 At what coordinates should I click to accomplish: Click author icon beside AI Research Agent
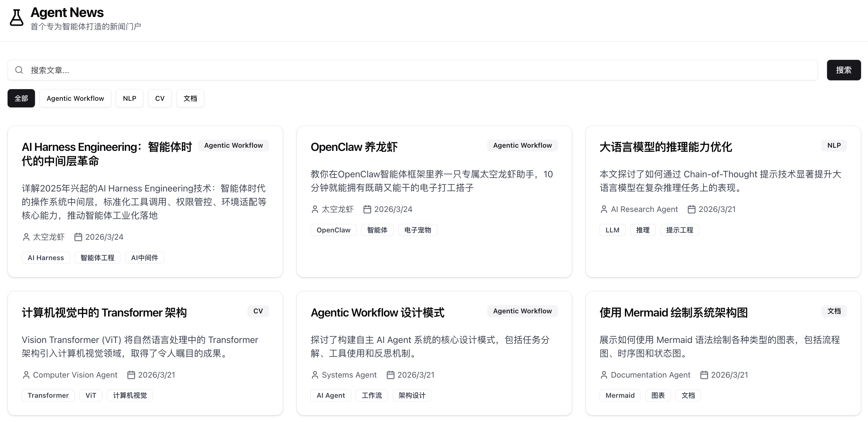604,209
